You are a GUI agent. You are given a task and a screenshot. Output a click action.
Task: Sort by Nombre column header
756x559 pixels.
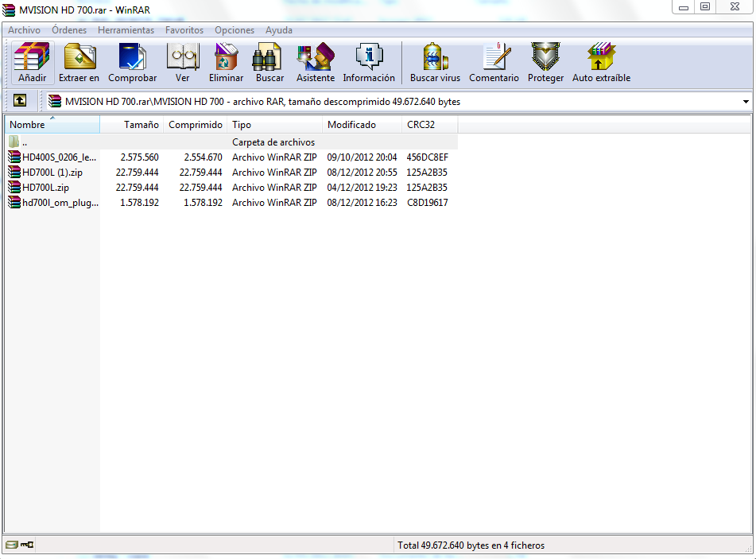52,124
